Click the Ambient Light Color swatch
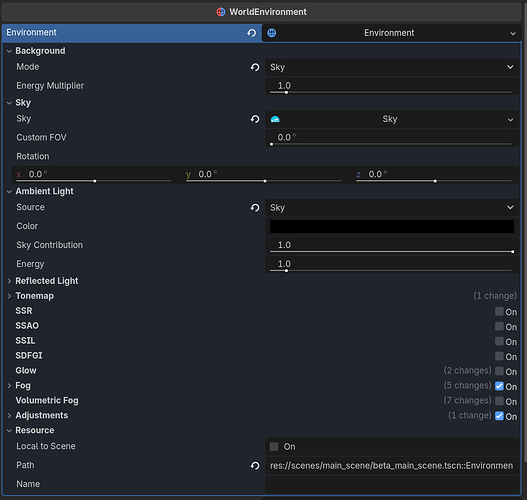This screenshot has height=500, width=527. tap(392, 226)
